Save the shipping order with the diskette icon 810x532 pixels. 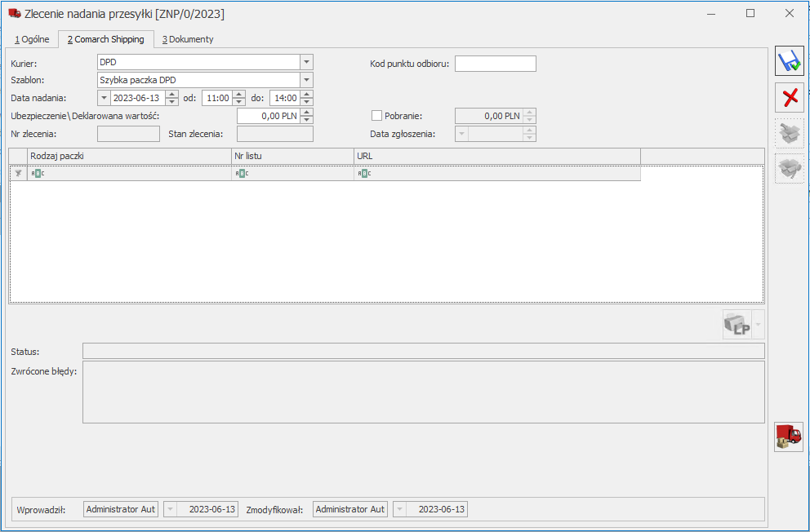[790, 61]
